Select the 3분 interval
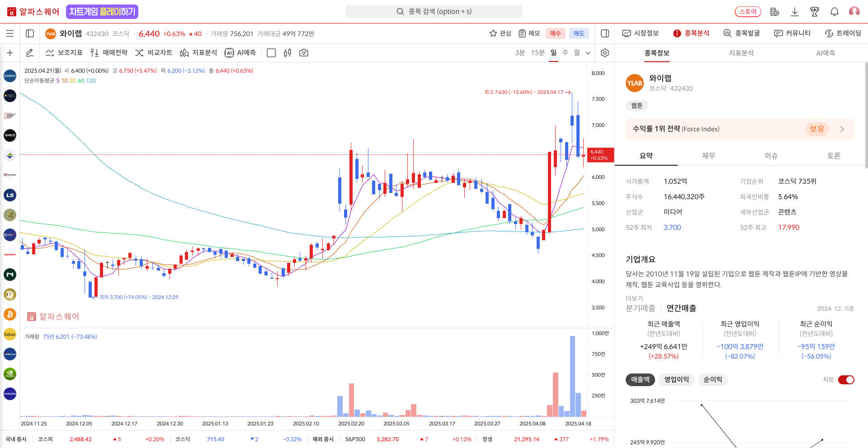Image resolution: width=868 pixels, height=448 pixels. pos(520,53)
